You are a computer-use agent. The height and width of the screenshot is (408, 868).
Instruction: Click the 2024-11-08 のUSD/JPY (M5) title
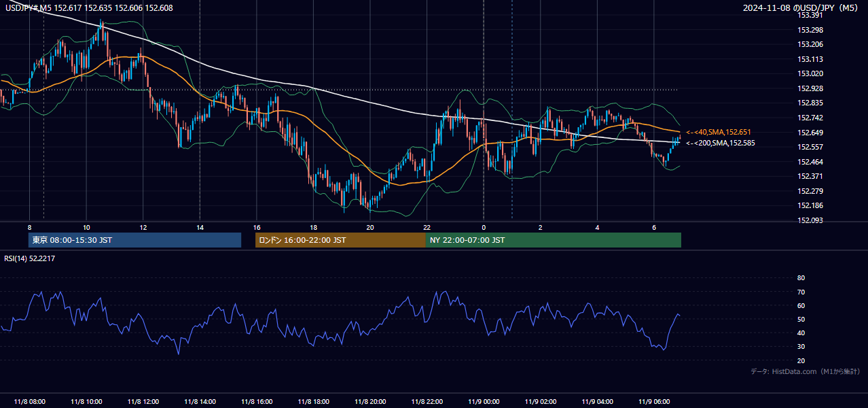[x=801, y=7]
